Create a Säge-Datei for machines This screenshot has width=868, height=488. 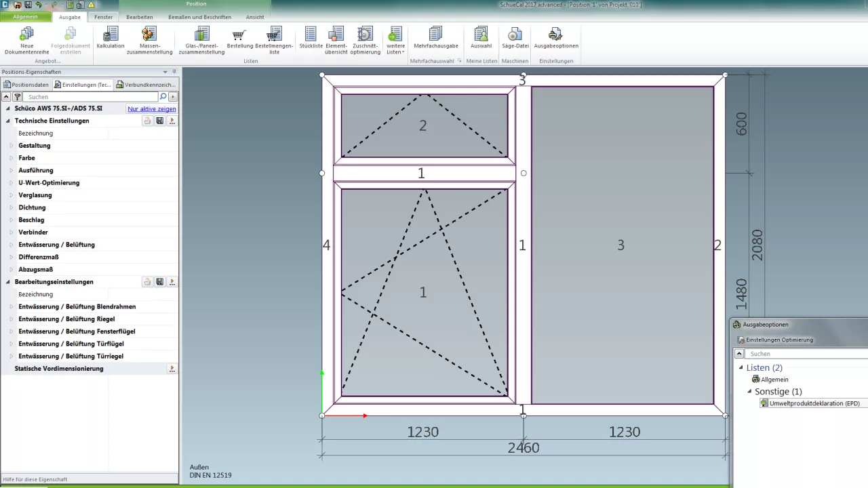tap(514, 39)
